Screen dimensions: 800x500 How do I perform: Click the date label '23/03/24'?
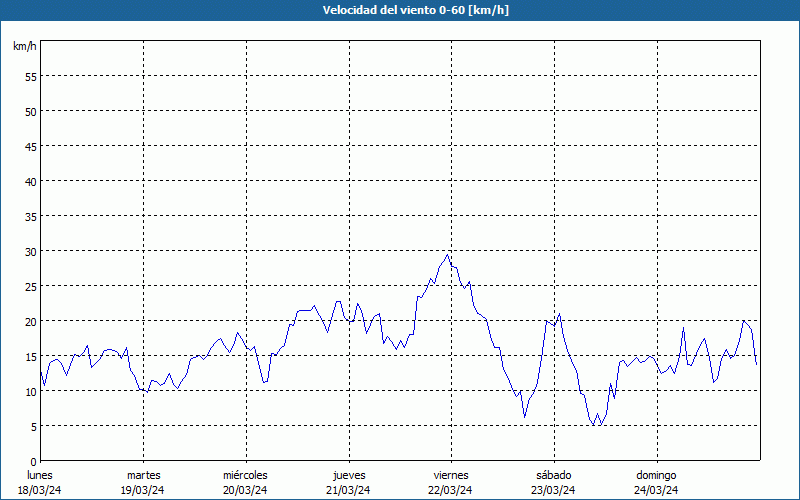(553, 490)
